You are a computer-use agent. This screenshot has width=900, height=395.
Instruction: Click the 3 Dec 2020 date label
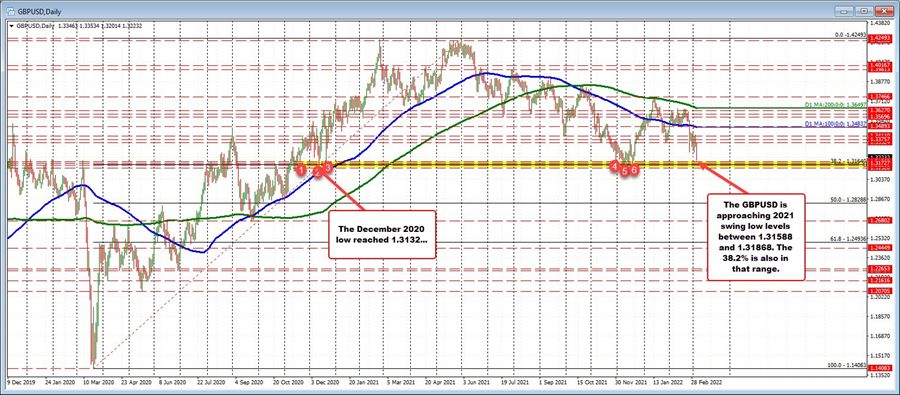(325, 381)
